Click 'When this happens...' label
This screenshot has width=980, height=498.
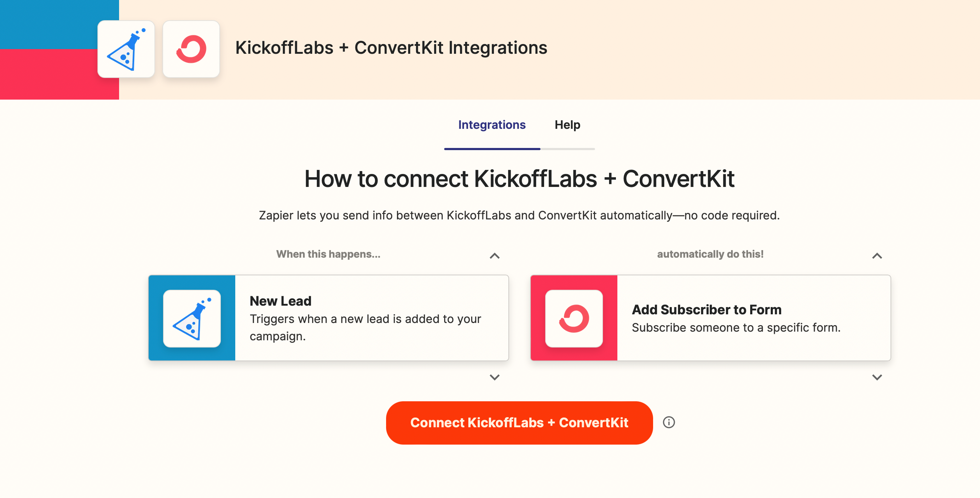point(328,254)
